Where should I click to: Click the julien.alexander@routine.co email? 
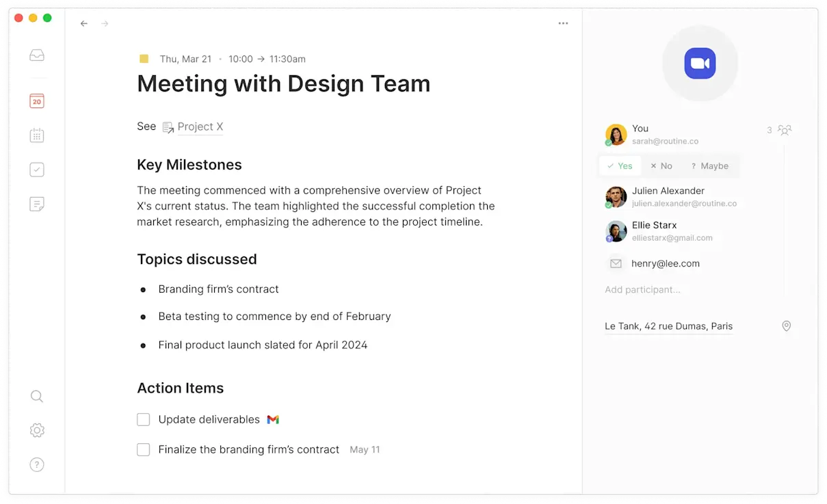click(684, 204)
